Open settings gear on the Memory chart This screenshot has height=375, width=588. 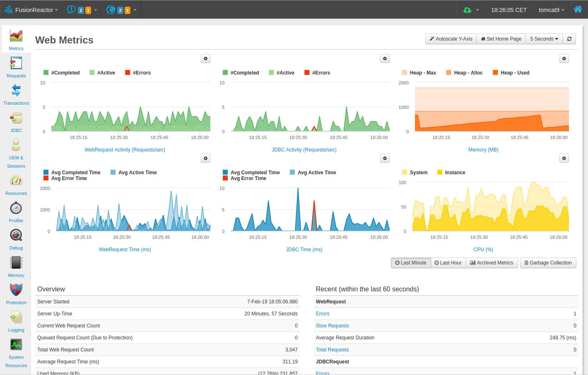click(564, 58)
